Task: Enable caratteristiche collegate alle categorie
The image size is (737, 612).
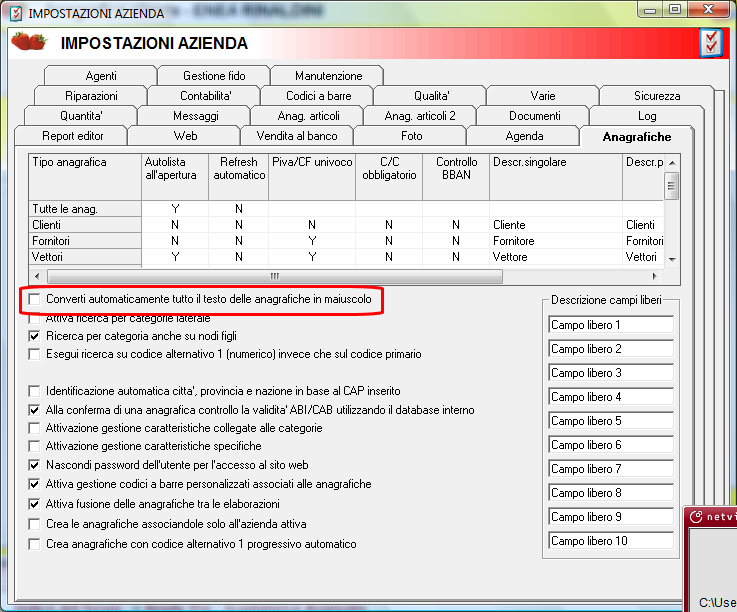Action: tap(34, 428)
